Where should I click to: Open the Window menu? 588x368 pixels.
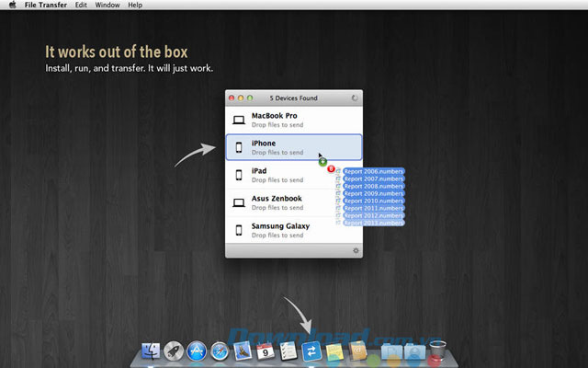(x=107, y=6)
